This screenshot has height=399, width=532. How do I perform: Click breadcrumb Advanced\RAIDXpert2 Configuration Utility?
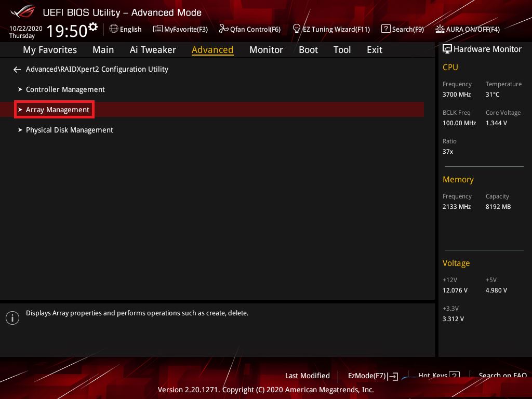click(97, 69)
